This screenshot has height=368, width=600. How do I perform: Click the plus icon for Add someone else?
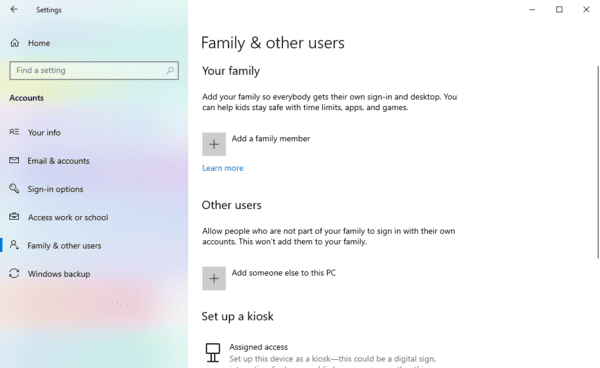pyautogui.click(x=214, y=278)
